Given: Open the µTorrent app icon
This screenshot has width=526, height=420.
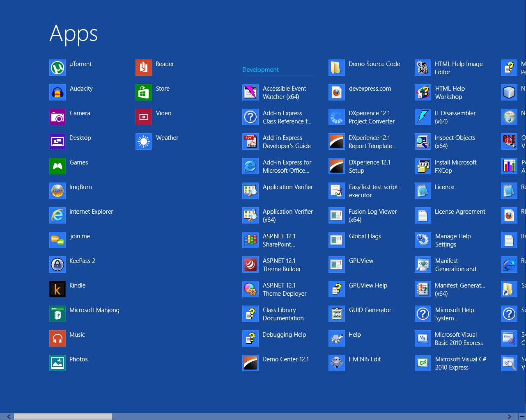Looking at the screenshot, I should [x=57, y=68].
